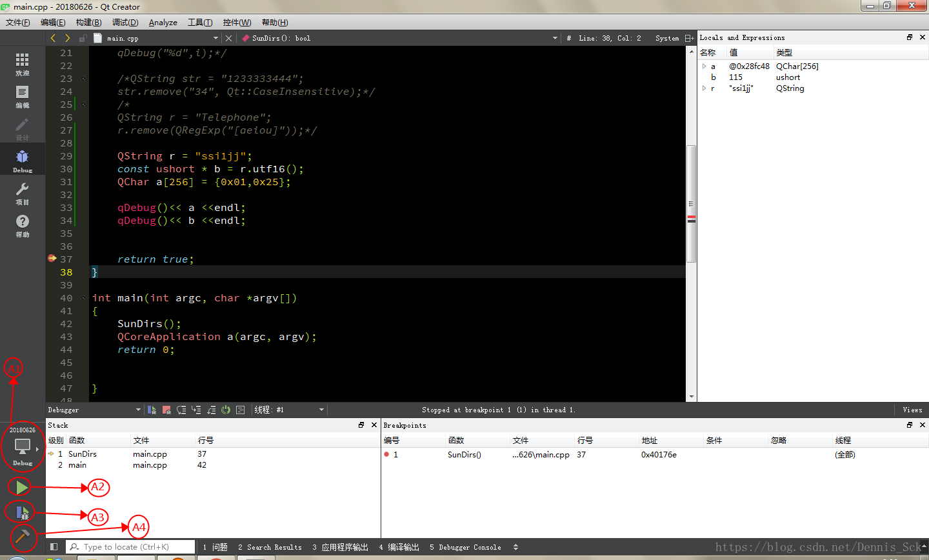Image resolution: width=929 pixels, height=560 pixels.
Task: Open the 线程 #1 thread dropdown
Action: point(289,410)
